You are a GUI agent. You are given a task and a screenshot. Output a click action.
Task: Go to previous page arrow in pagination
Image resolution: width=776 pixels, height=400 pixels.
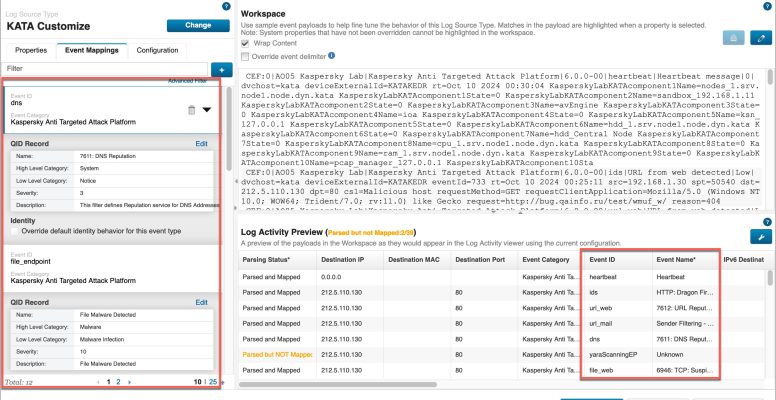pyautogui.click(x=98, y=382)
